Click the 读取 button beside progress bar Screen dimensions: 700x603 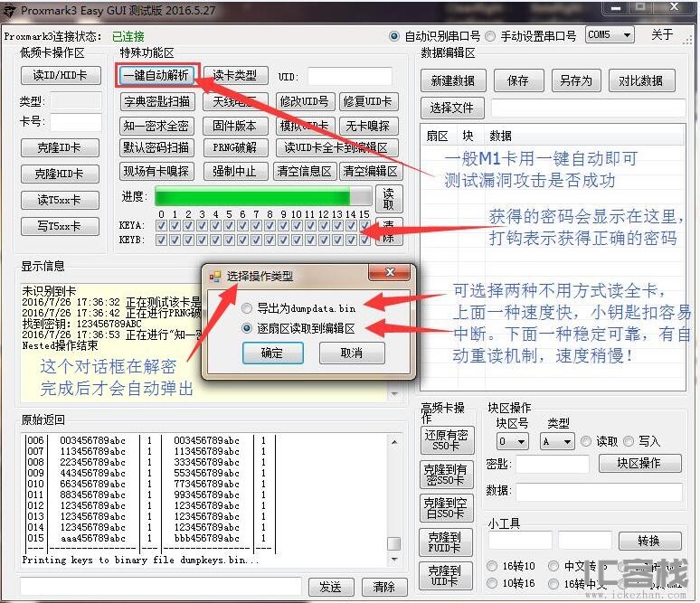(x=389, y=199)
